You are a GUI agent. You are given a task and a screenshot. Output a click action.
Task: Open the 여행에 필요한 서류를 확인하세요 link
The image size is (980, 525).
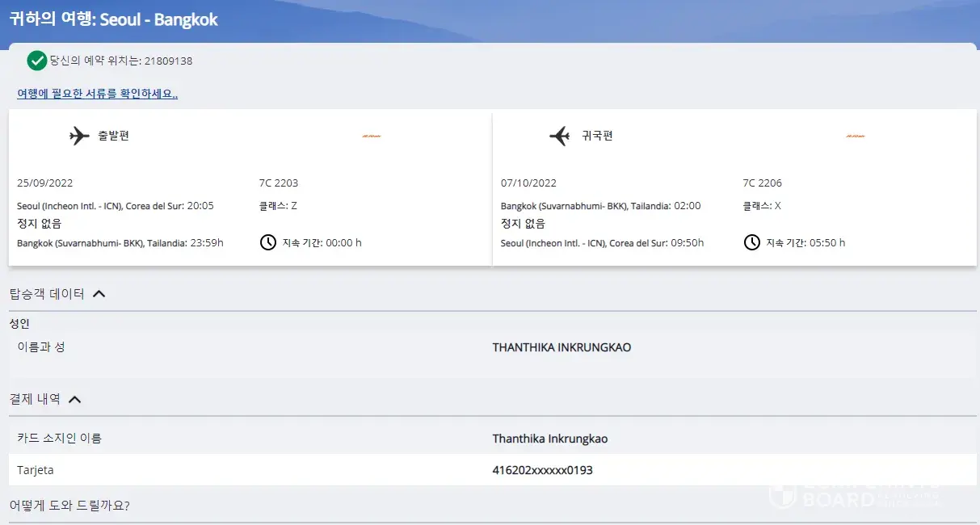click(x=98, y=94)
